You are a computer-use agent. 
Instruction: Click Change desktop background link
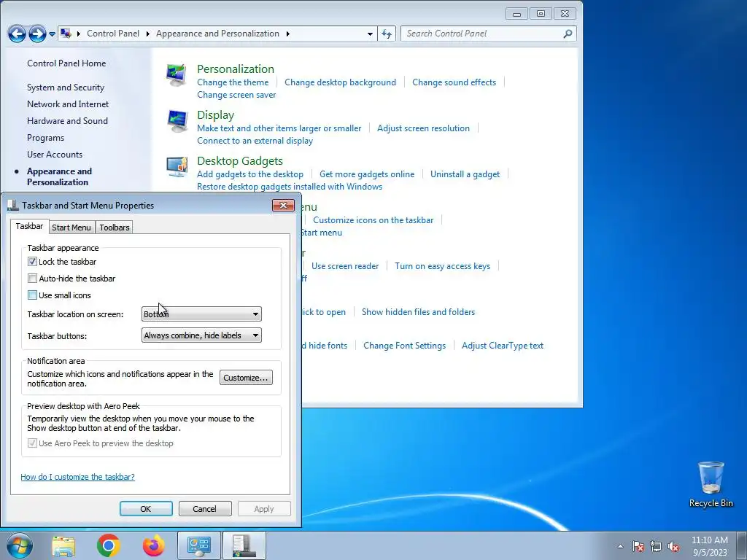coord(340,82)
